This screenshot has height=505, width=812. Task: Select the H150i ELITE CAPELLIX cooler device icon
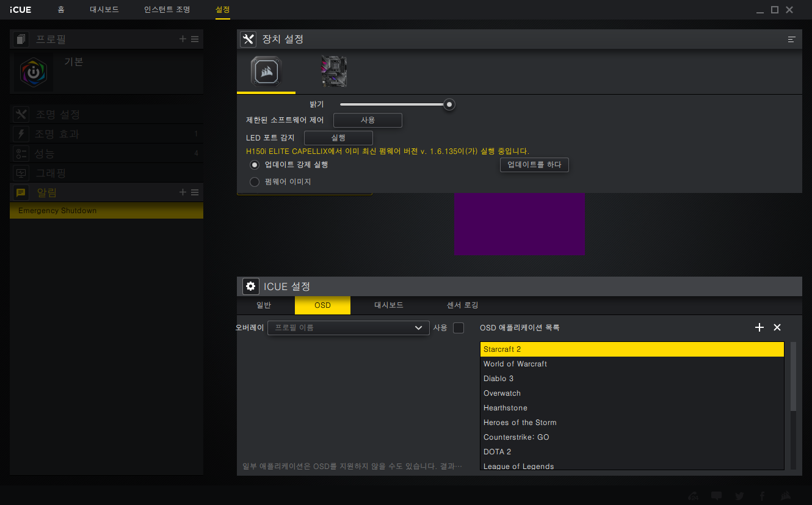point(266,71)
